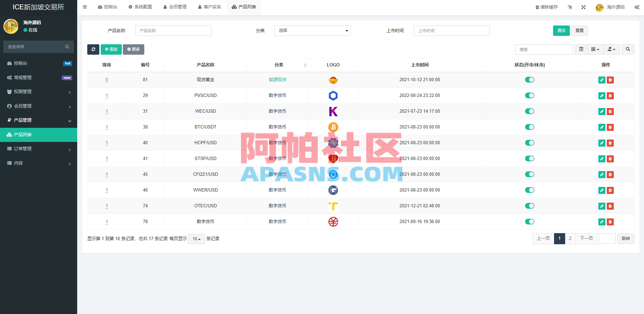The height and width of the screenshot is (314, 644).
Task: Open the 分类 selection dropdown
Action: [x=312, y=31]
